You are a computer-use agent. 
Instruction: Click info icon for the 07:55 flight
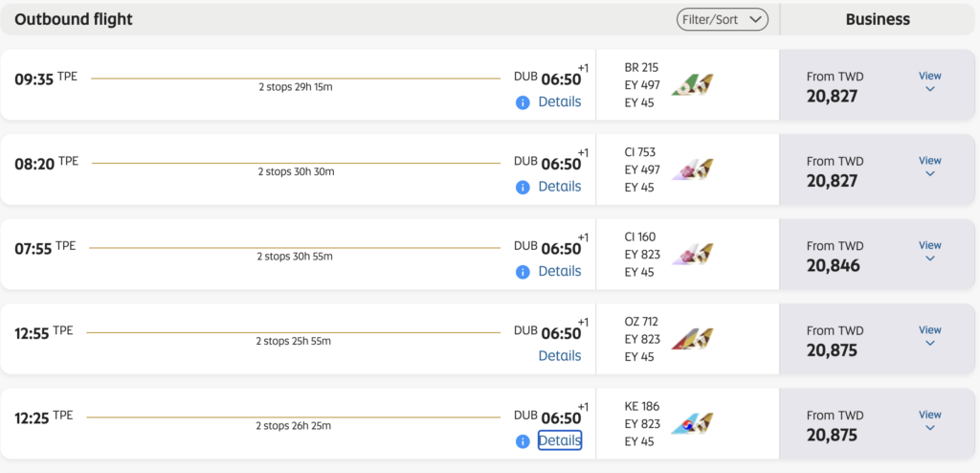[x=523, y=272]
